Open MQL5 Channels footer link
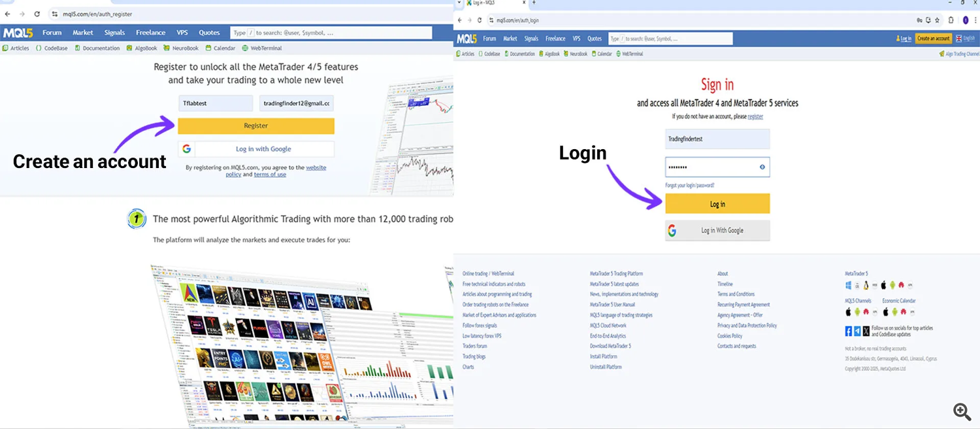The image size is (980, 429). (x=858, y=301)
